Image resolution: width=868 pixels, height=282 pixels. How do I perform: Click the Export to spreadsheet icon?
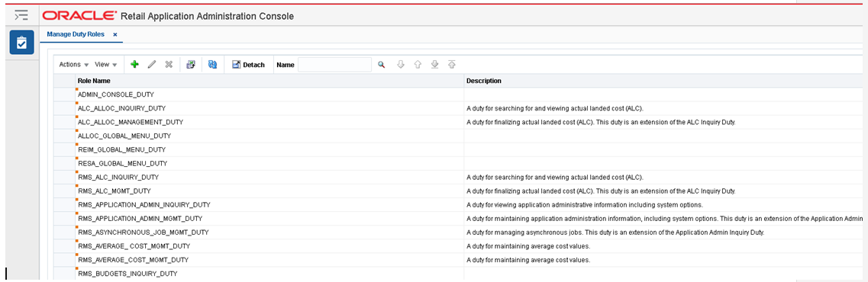point(191,65)
